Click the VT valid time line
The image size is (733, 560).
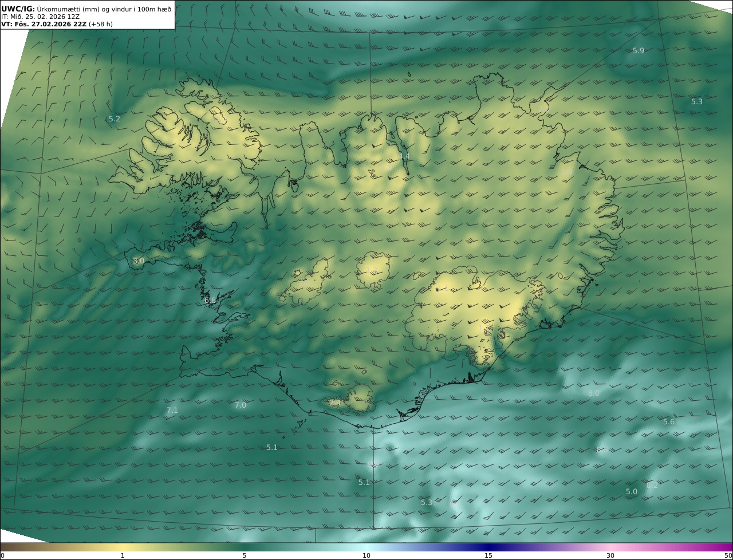pyautogui.click(x=57, y=24)
